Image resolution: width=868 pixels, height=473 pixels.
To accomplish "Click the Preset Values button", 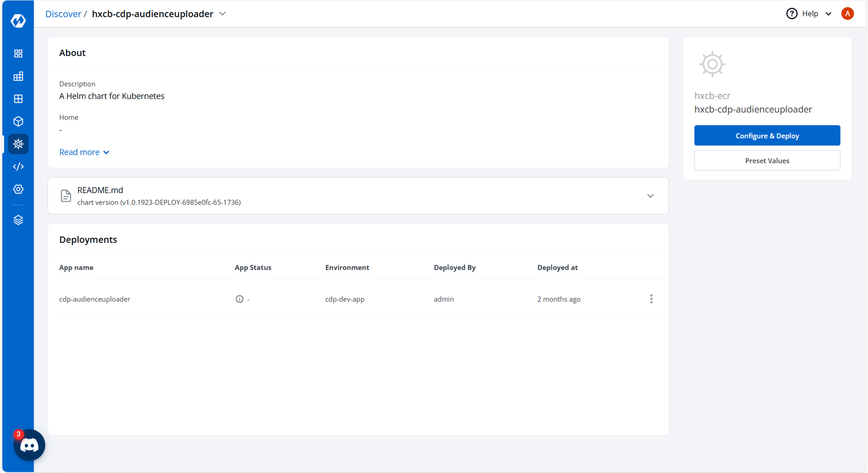I will [x=767, y=160].
